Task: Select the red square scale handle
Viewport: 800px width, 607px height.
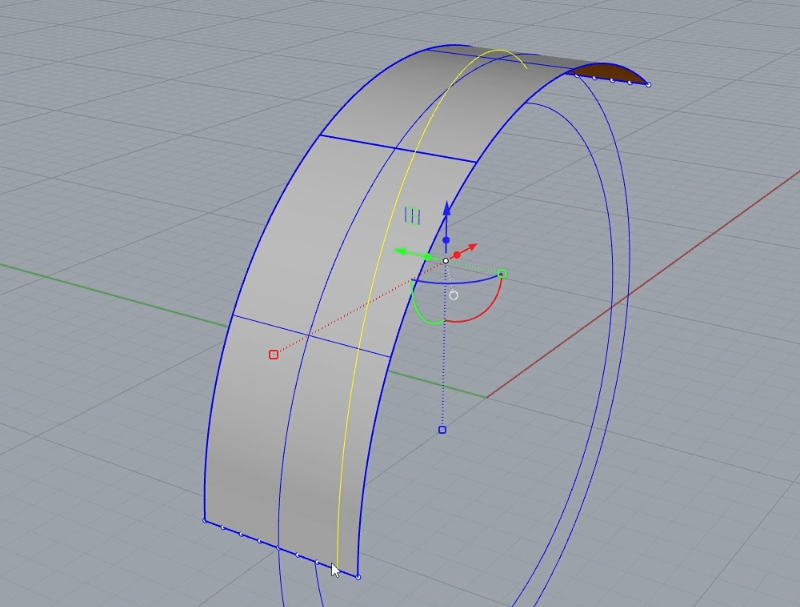Action: [273, 354]
